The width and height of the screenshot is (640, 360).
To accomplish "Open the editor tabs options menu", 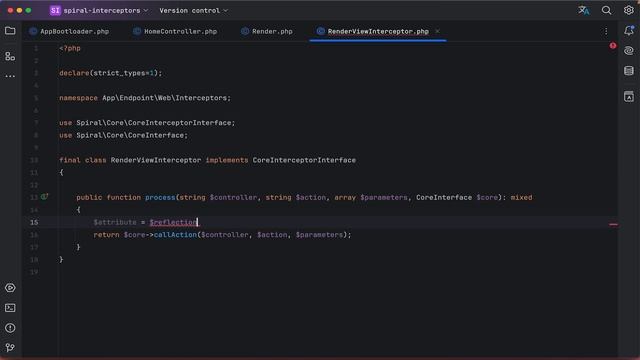I will 606,31.
